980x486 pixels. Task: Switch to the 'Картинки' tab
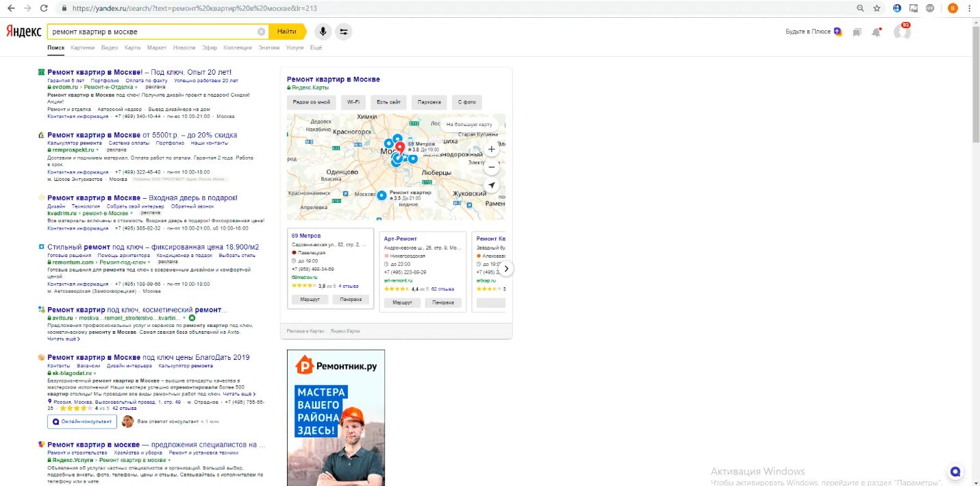click(x=83, y=48)
